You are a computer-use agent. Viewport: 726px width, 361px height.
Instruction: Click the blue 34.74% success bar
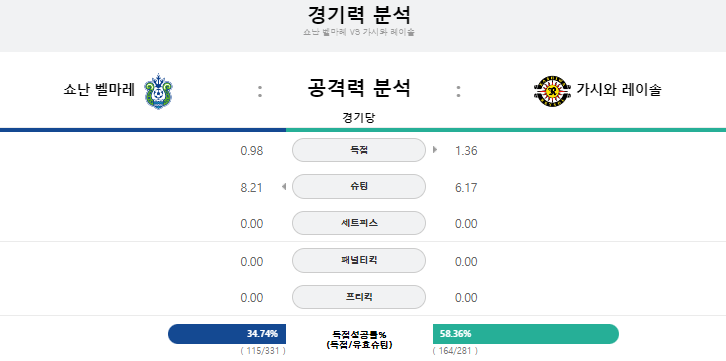(x=227, y=334)
